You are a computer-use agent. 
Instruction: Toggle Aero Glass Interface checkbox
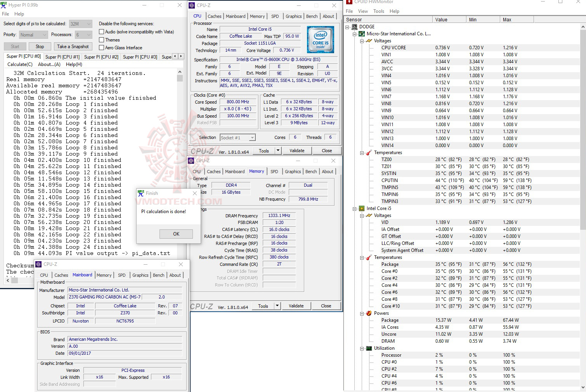click(102, 47)
